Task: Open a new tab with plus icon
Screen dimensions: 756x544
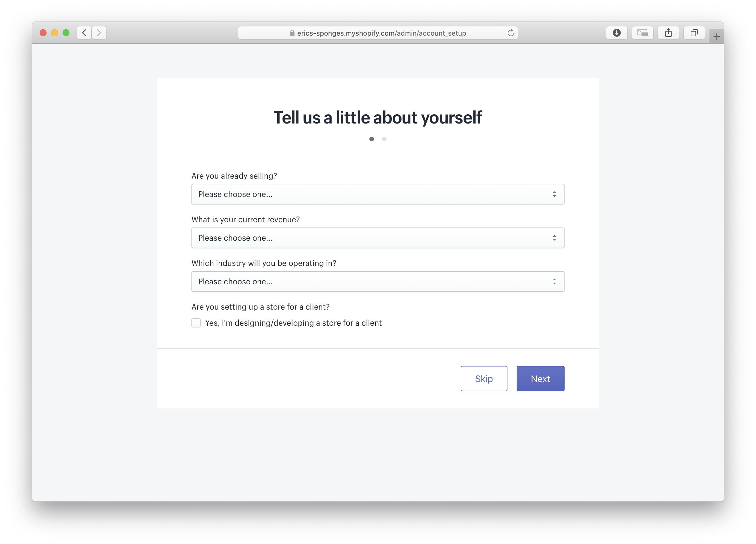Action: [716, 36]
